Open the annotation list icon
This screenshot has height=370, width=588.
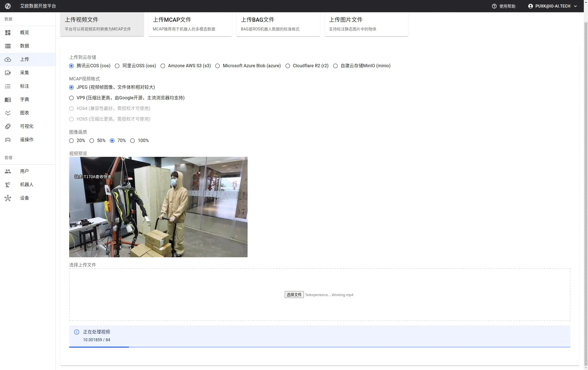(8, 86)
